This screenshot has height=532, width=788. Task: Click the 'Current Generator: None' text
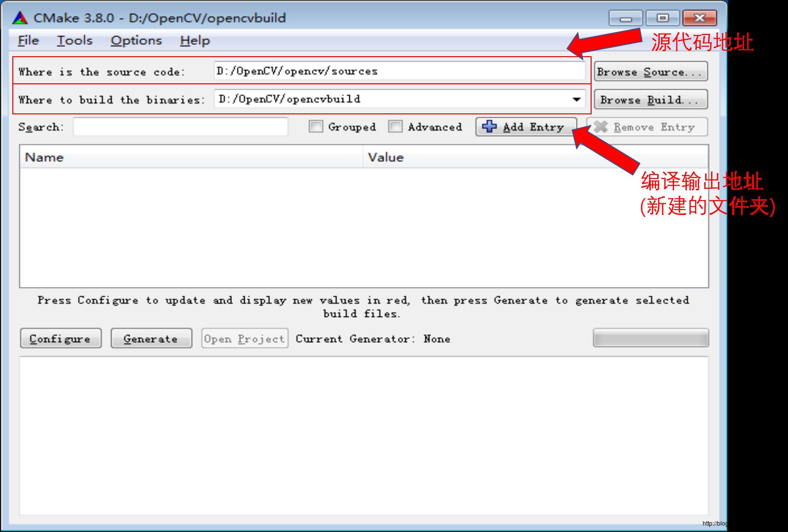point(373,339)
